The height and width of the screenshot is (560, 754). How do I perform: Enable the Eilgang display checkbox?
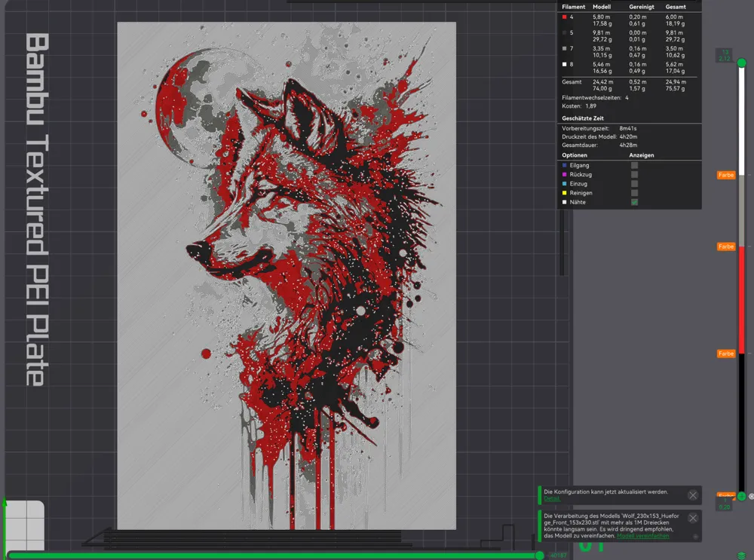(x=634, y=164)
